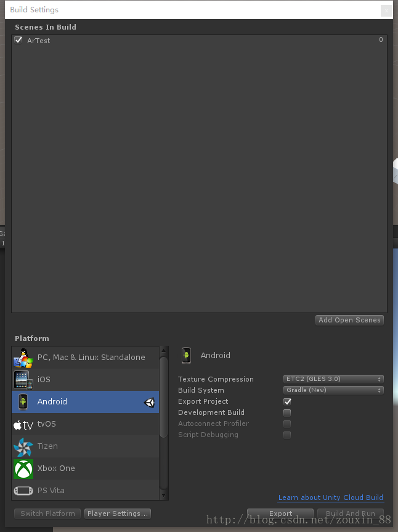Click the Build System label

pos(201,390)
